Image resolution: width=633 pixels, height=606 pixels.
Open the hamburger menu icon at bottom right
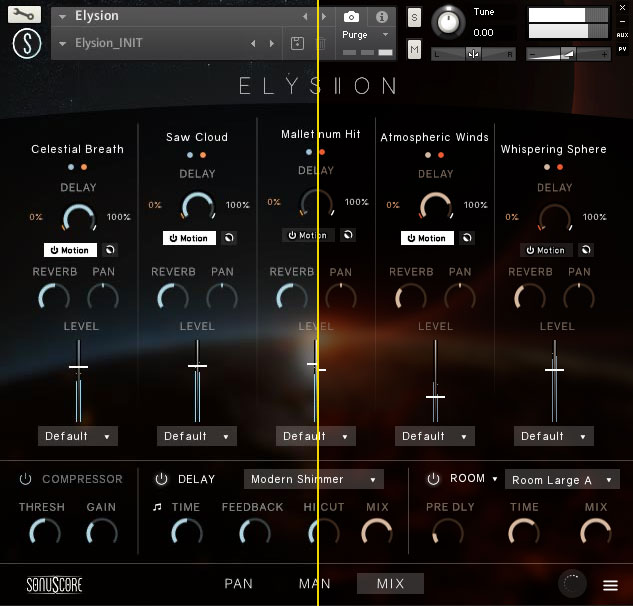(x=610, y=585)
